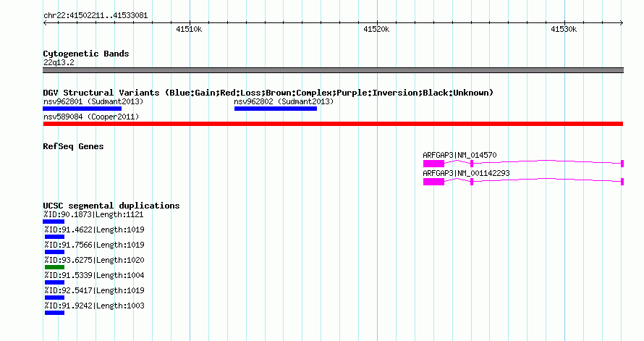The width and height of the screenshot is (644, 341).
Task: Click the 41530k ruler position label
Action: pos(564,30)
